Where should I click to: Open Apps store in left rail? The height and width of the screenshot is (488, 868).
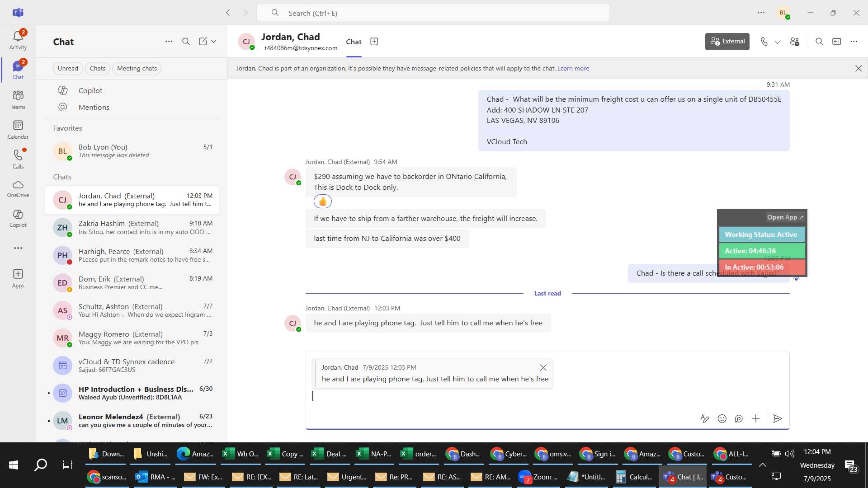[18, 278]
